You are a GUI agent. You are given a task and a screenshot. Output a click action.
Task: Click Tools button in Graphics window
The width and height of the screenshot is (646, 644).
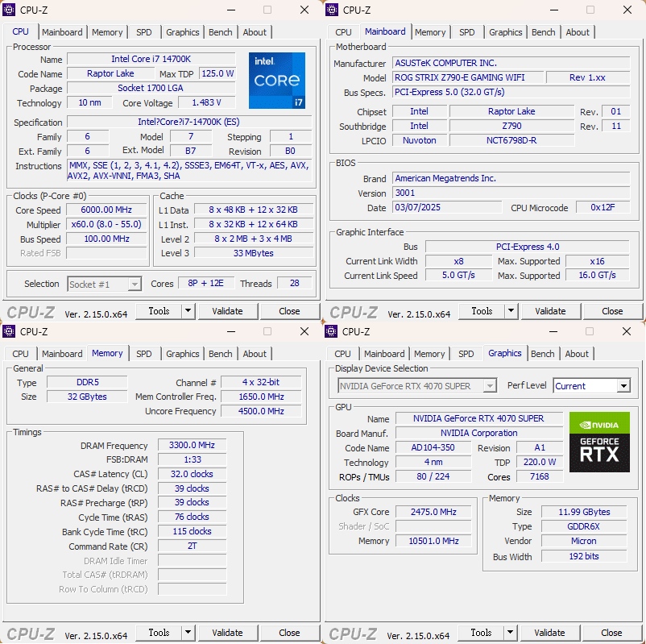pyautogui.click(x=481, y=633)
